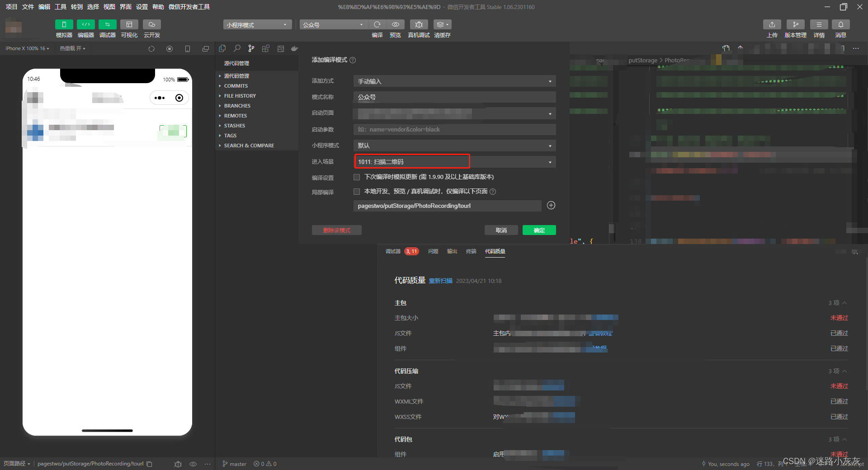Click the master branch in status bar
This screenshot has height=470, width=868.
point(234,464)
